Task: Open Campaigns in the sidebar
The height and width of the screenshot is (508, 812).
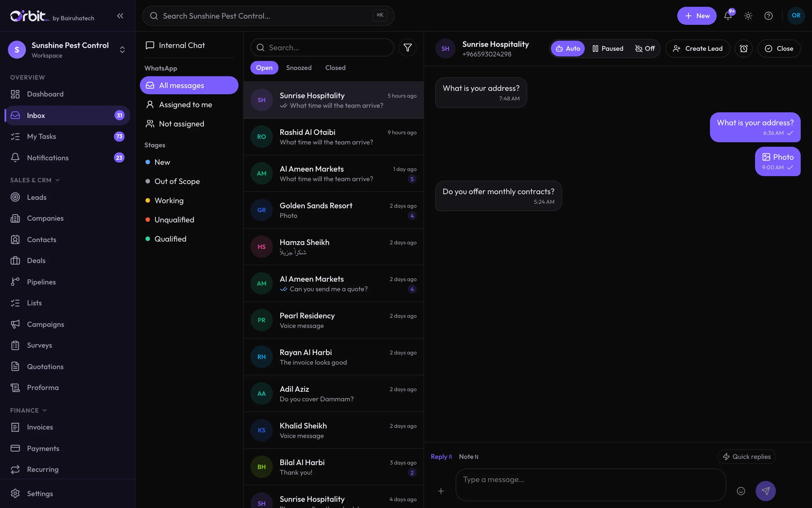Action: pyautogui.click(x=67, y=324)
